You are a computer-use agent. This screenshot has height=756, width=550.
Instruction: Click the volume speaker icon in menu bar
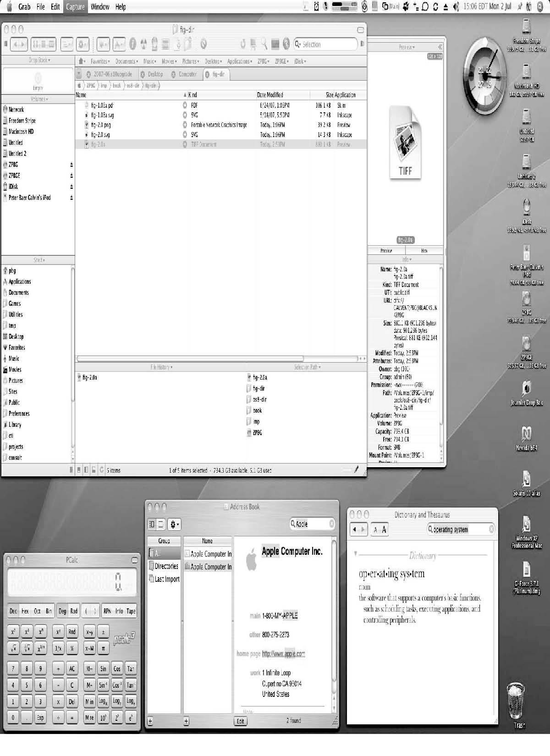(456, 7)
